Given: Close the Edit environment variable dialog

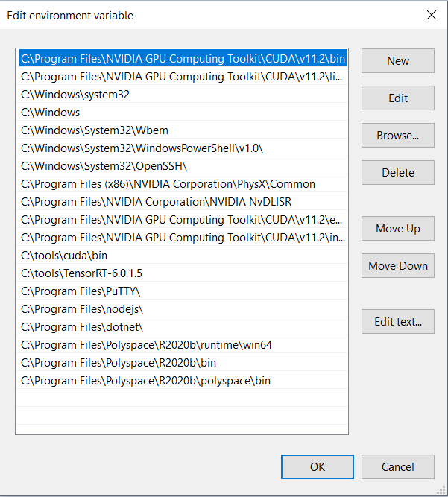Looking at the screenshot, I should point(431,15).
